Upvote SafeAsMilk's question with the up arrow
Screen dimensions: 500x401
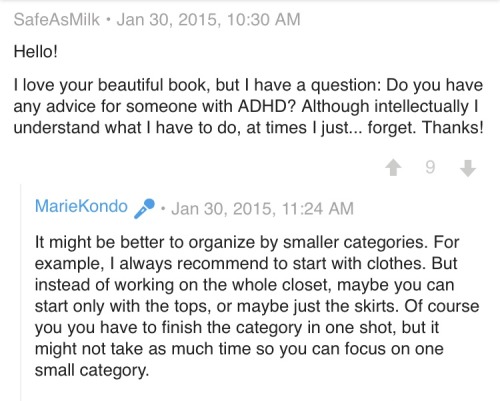point(394,167)
